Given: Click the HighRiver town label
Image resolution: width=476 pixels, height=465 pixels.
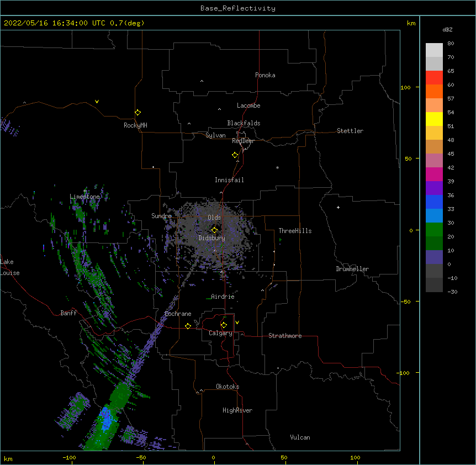Looking at the screenshot, I should pos(237,410).
